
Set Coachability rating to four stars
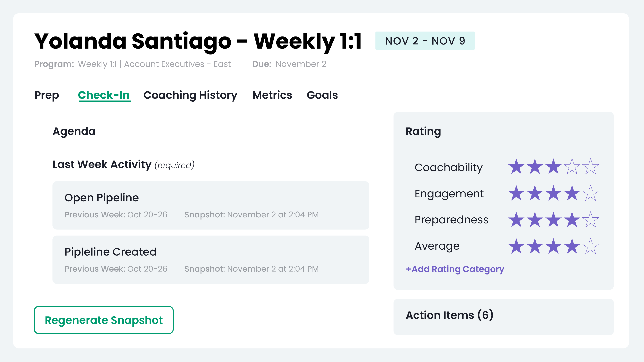[x=572, y=167]
